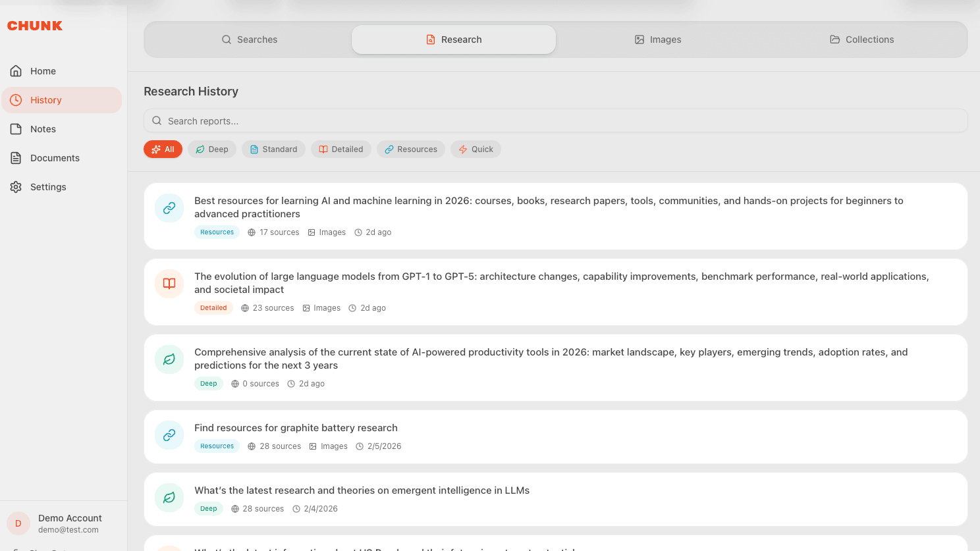Select the All filter button

coord(163,149)
